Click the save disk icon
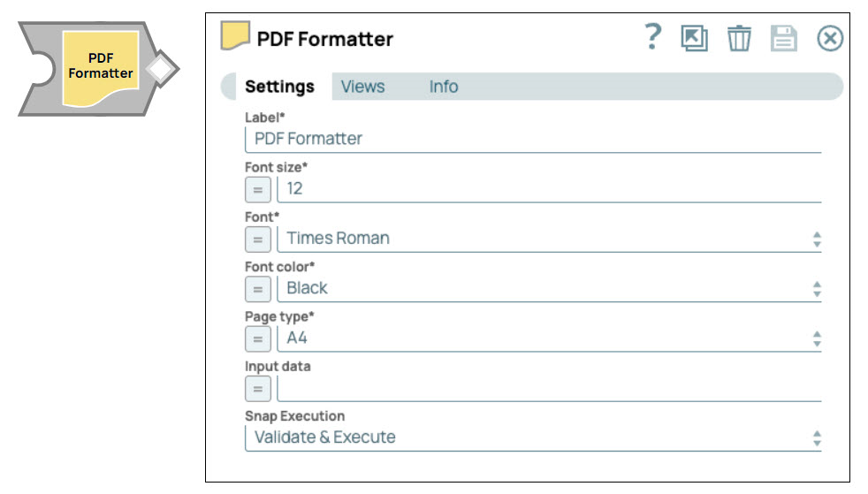Screen dimensions: 868x494 pos(784,38)
